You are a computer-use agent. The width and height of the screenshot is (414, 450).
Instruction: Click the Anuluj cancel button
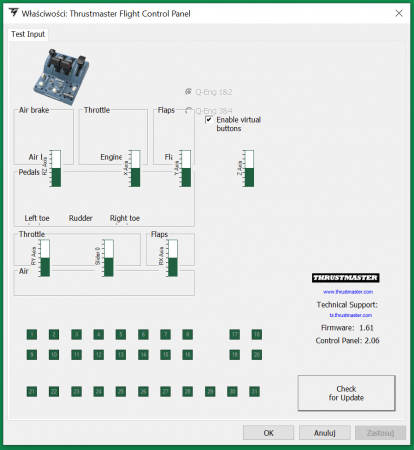click(x=324, y=433)
